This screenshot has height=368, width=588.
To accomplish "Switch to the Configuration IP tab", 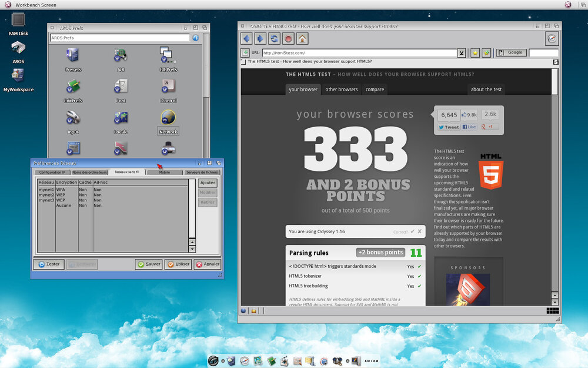I will (52, 173).
